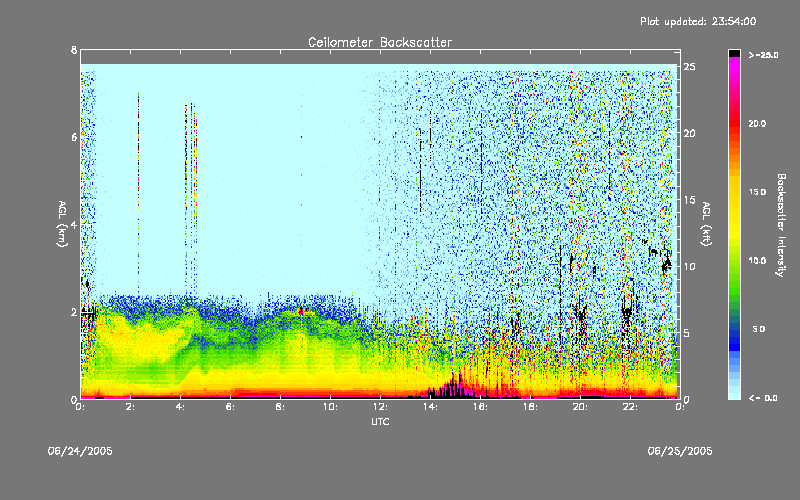Click the "20:" hour tick on UTC axis
The image size is (800, 500).
(x=580, y=407)
